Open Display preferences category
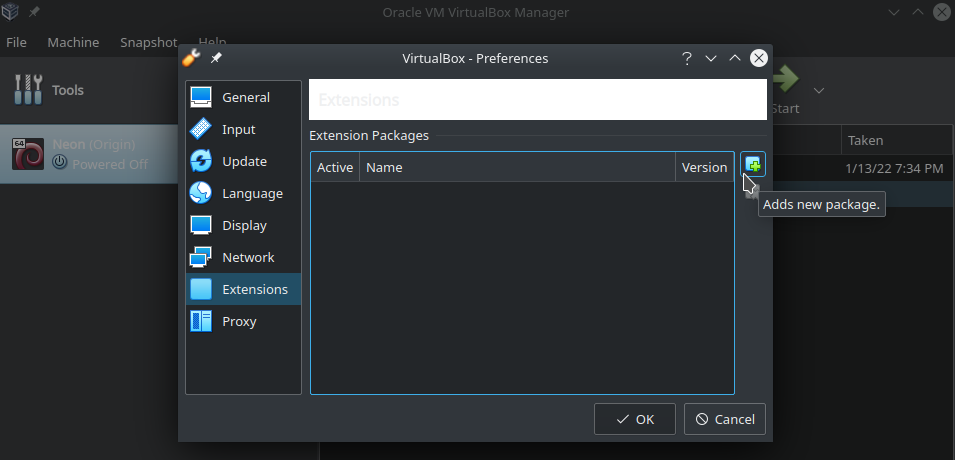Screen dimensions: 955x460 (x=243, y=225)
